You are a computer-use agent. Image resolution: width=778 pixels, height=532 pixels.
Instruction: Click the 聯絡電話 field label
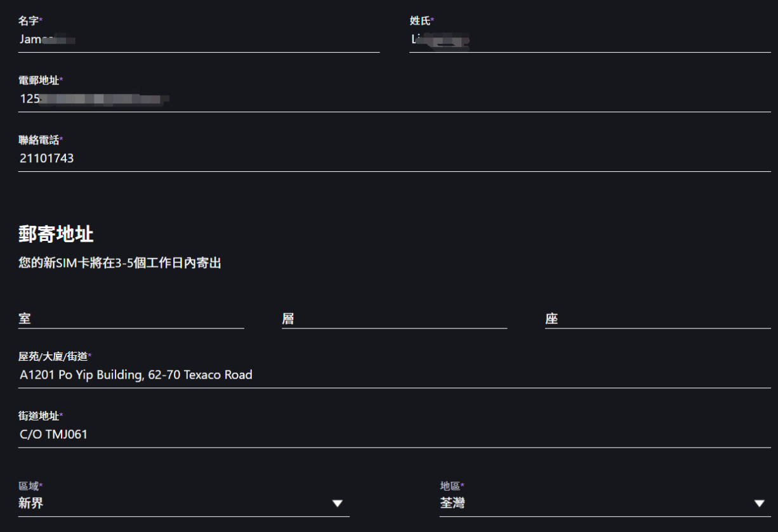click(39, 140)
